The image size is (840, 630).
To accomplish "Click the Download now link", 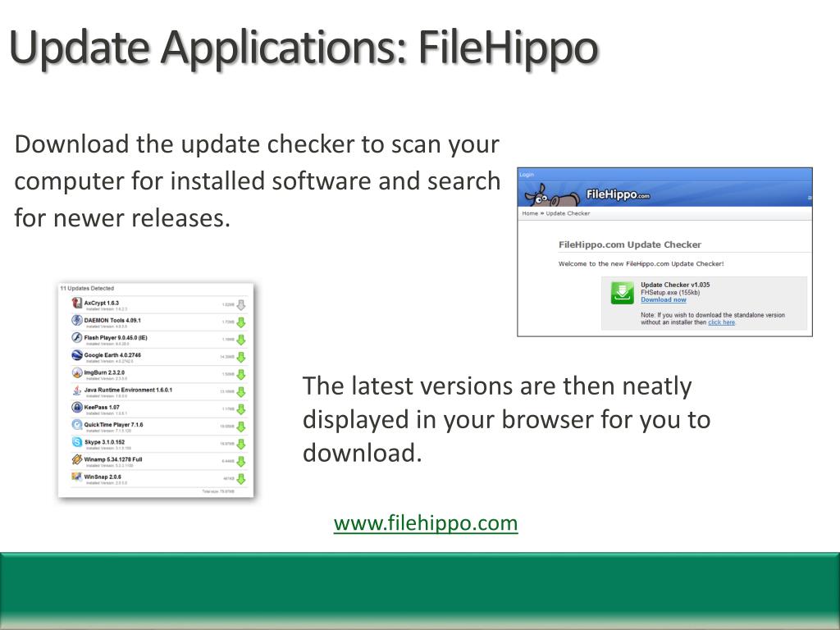I will coord(663,300).
